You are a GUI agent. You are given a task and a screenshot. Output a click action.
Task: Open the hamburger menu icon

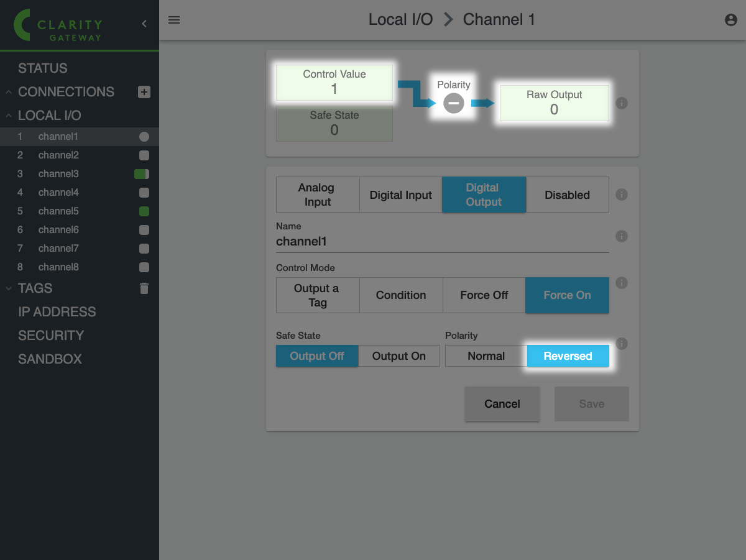point(174,20)
